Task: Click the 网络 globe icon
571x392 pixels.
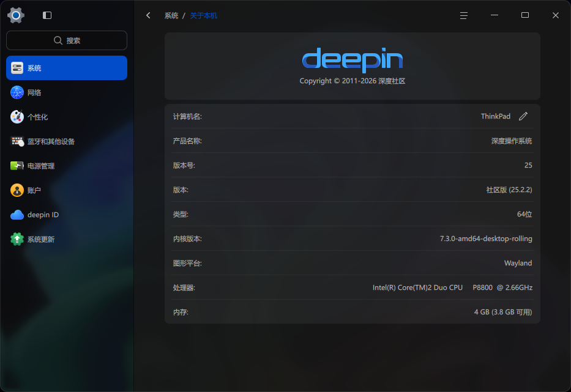Action: (17, 92)
